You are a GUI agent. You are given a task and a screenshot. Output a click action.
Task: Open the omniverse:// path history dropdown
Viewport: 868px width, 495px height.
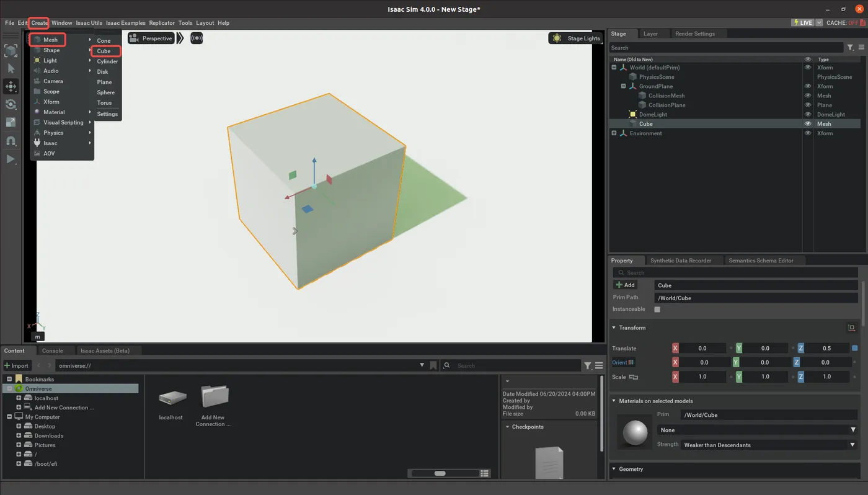(422, 366)
